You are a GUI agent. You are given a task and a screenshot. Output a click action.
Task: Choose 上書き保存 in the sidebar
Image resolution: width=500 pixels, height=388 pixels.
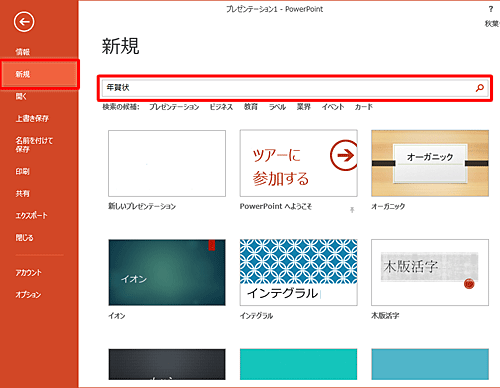pyautogui.click(x=32, y=118)
